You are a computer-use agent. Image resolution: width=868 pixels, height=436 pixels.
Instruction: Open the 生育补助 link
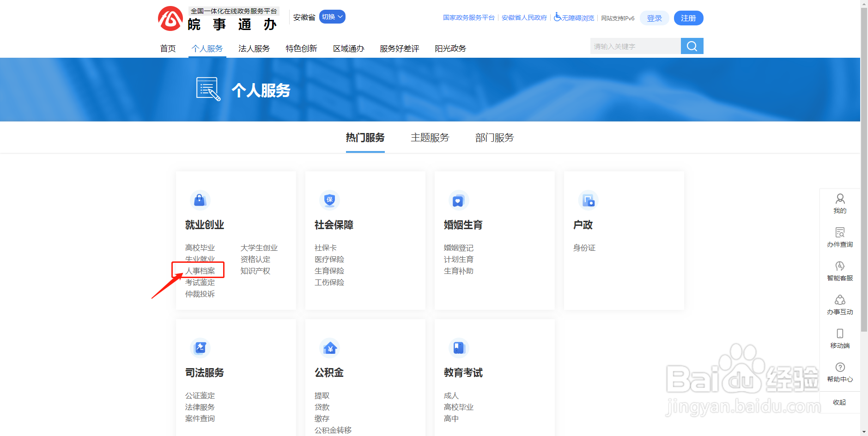(459, 271)
